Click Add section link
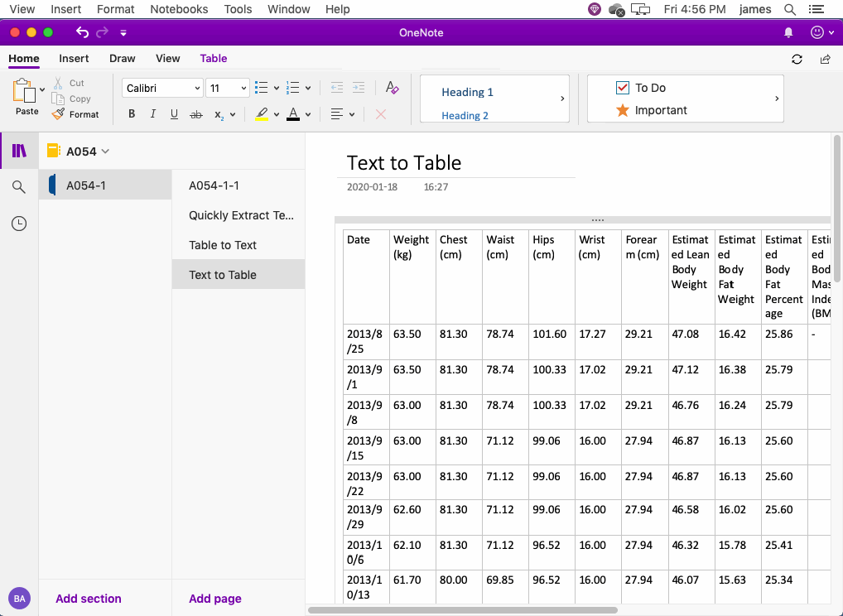The image size is (843, 616). coord(89,599)
